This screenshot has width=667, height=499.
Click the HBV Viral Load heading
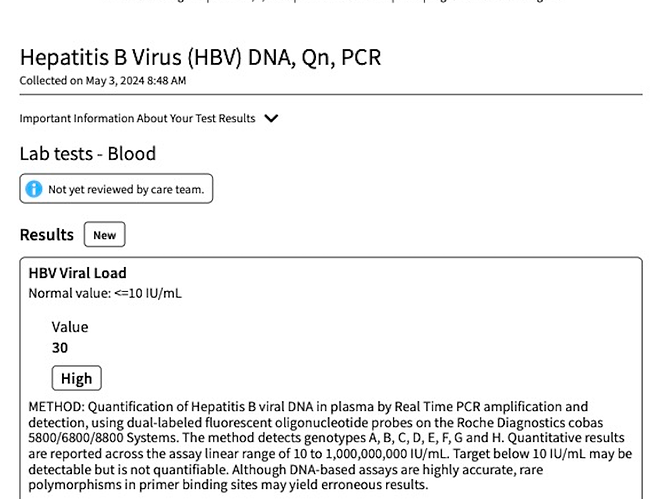tap(77, 273)
